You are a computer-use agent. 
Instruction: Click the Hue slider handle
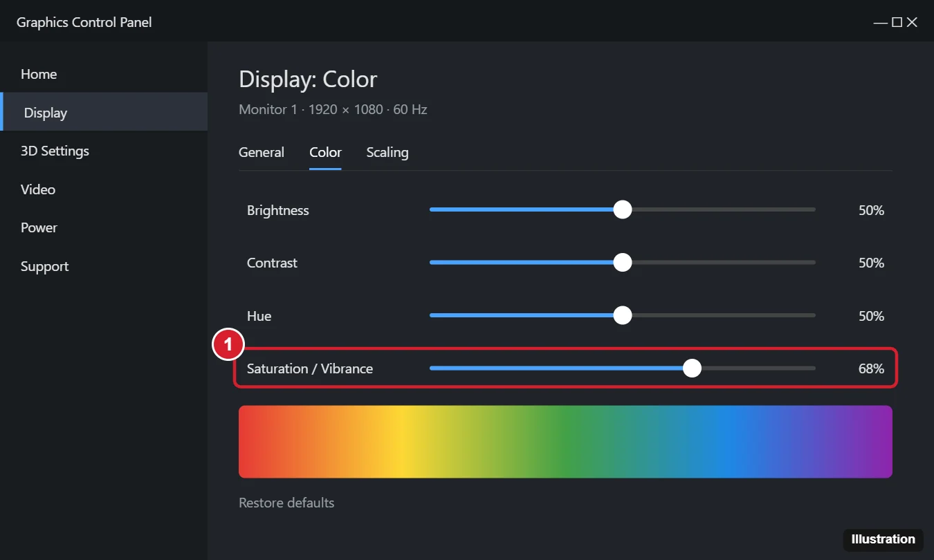click(623, 315)
